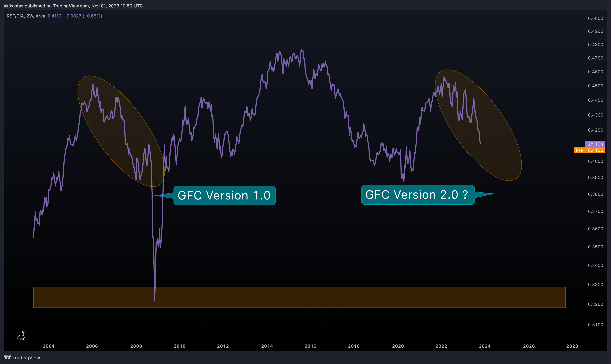Click the 2022 label on time axis
Image resolution: width=611 pixels, height=364 pixels.
441,346
